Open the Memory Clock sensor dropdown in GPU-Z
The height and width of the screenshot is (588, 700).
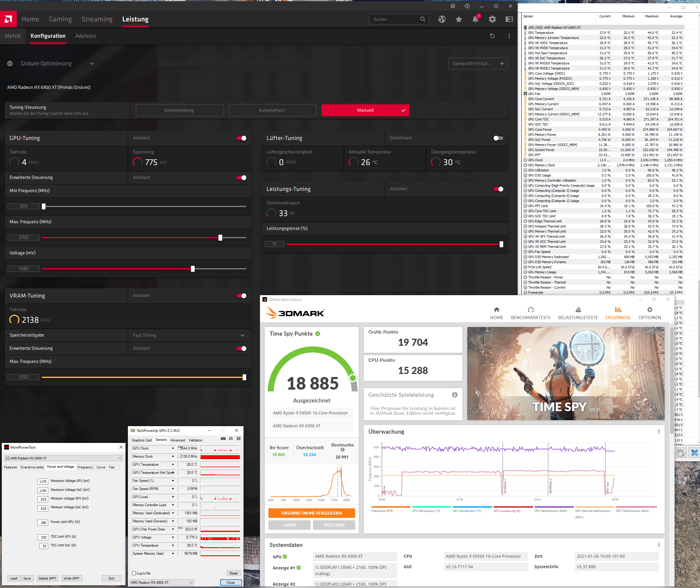(173, 456)
